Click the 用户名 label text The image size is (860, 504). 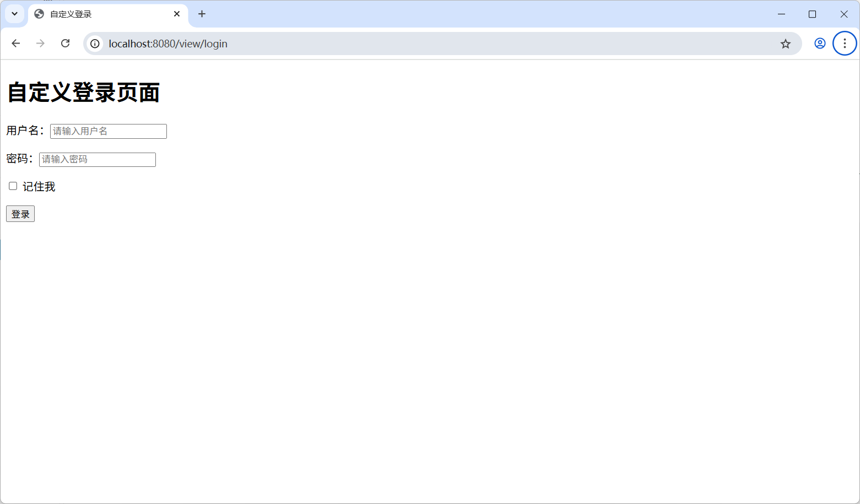[x=25, y=131]
